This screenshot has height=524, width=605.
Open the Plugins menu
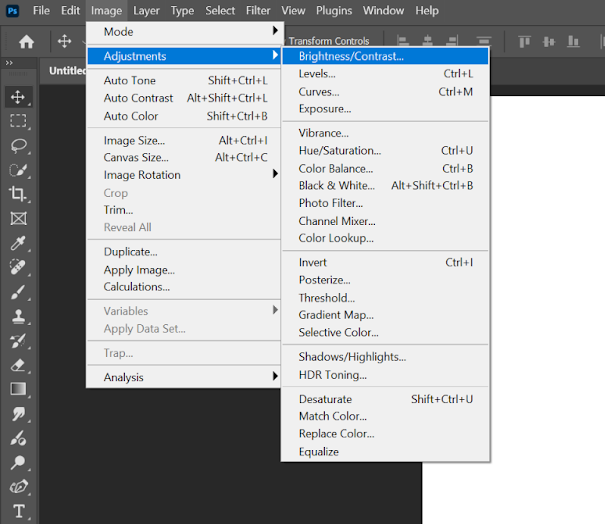point(334,10)
